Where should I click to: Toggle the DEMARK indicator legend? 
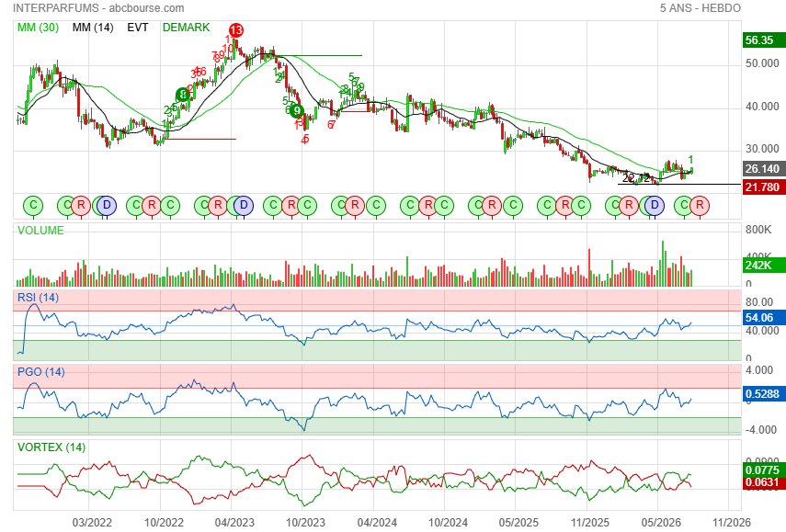(x=186, y=28)
